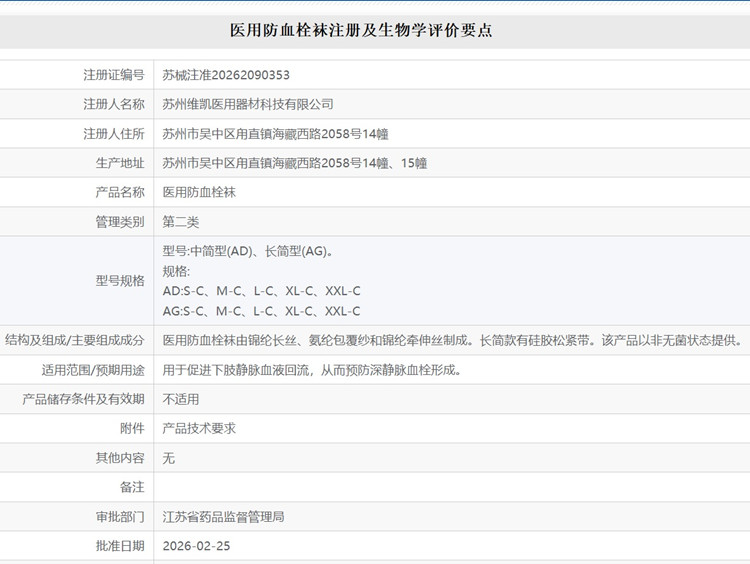Select the label 备注
The width and height of the screenshot is (750, 564).
click(x=132, y=487)
